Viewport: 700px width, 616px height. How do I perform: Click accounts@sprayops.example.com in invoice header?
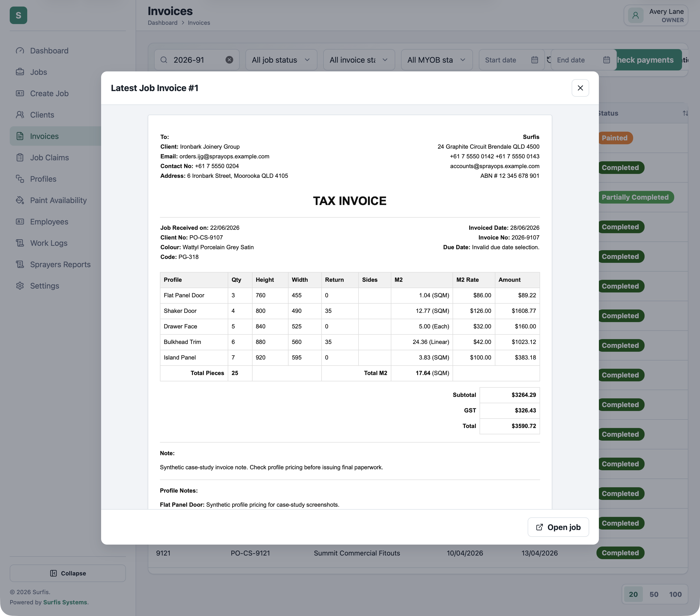click(495, 166)
